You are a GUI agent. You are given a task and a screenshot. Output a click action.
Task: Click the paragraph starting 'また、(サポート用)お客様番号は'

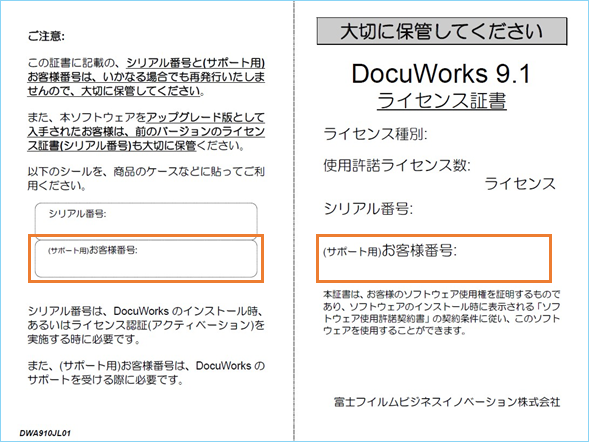(x=146, y=373)
